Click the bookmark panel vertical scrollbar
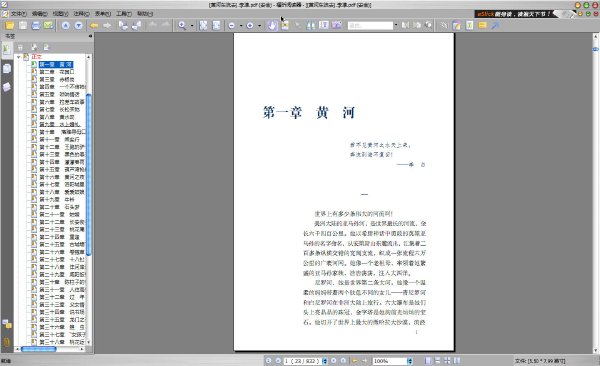 (x=89, y=174)
